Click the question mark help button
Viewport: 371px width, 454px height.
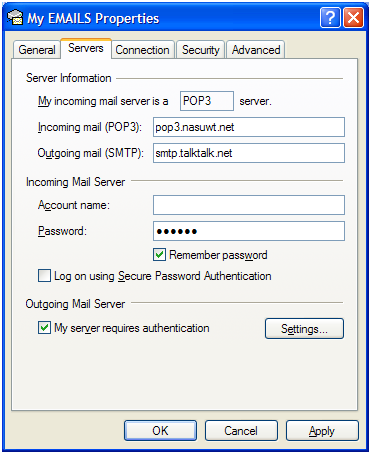(x=330, y=18)
